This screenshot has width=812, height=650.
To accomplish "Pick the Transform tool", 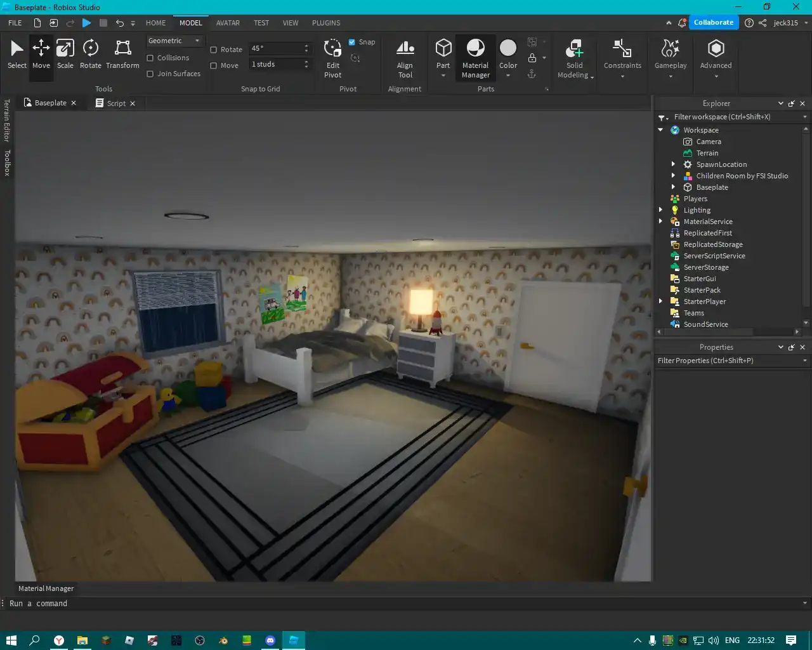I will point(122,54).
